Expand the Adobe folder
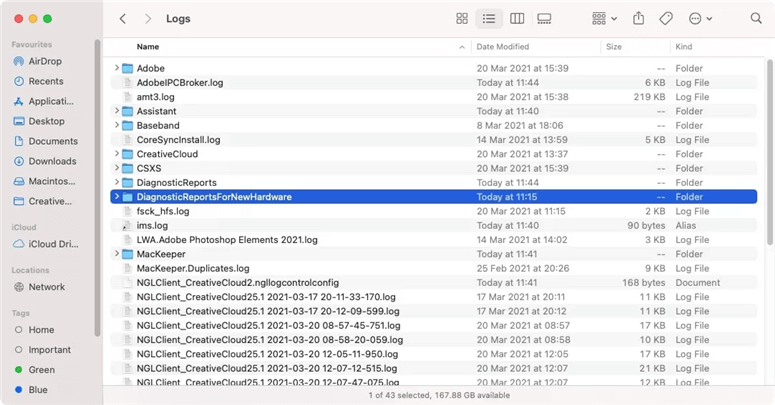Screen dimensions: 775x405 pos(117,68)
